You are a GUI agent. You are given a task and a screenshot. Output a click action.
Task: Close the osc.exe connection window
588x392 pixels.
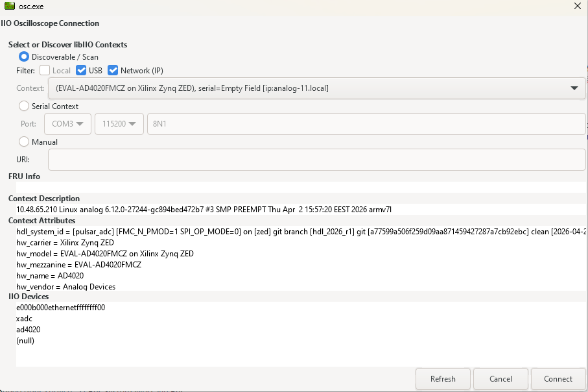pos(578,6)
